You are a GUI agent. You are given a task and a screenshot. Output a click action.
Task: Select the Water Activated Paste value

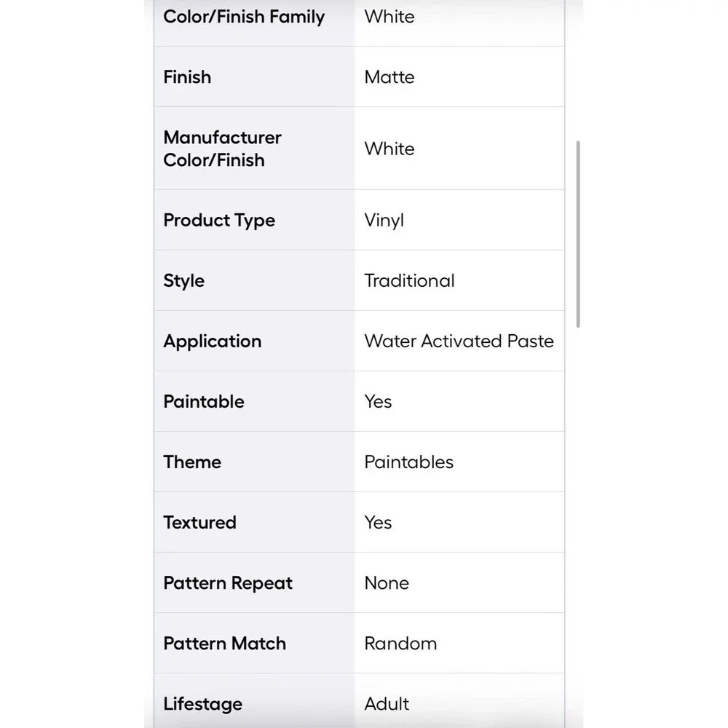click(459, 341)
